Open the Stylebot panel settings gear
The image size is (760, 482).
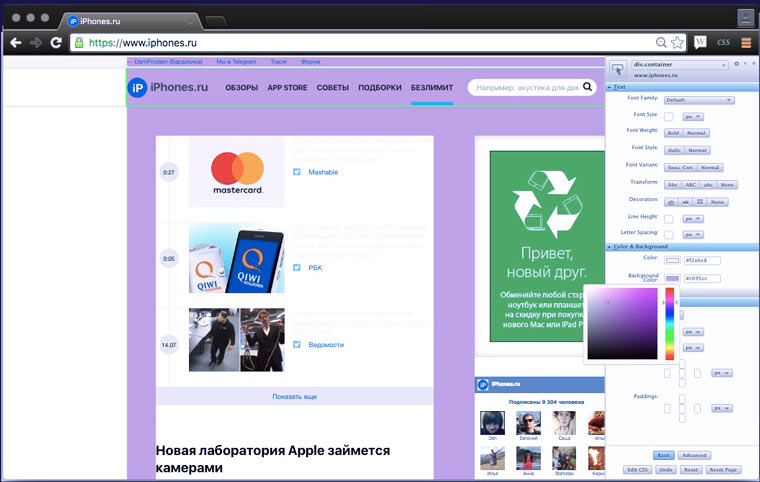click(736, 64)
